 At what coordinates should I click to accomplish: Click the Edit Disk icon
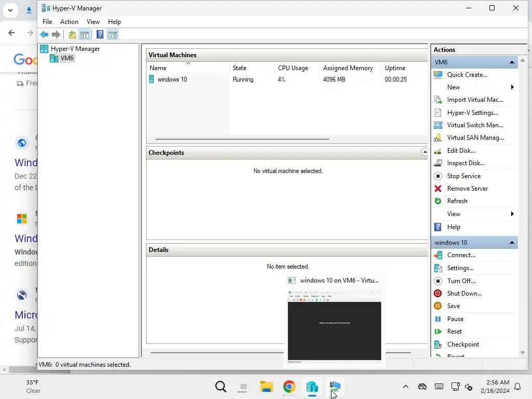pyautogui.click(x=438, y=151)
